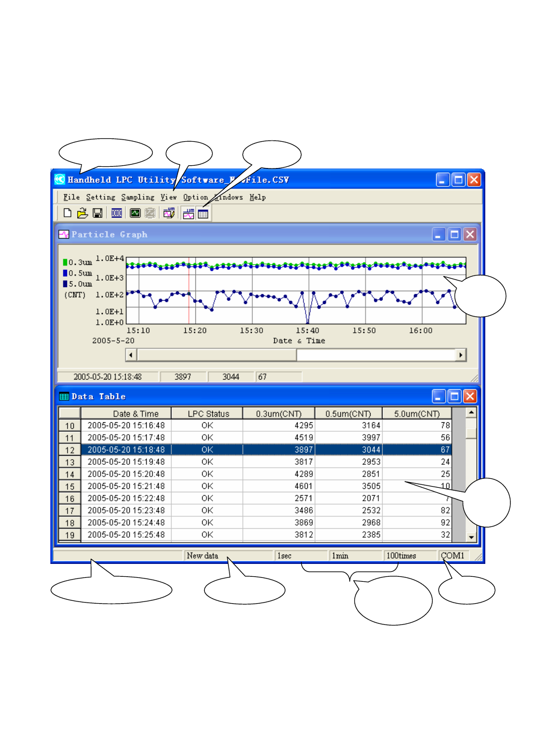Click the 1min status bar field
534x756 pixels.
coord(356,556)
